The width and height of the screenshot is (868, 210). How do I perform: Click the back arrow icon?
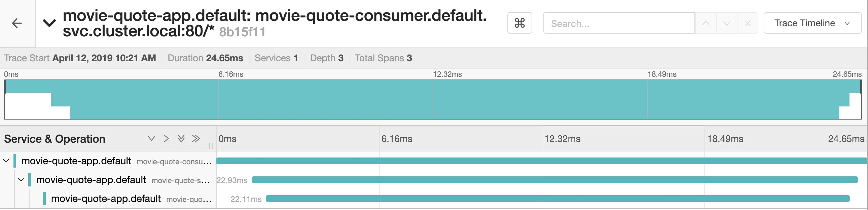coord(17,23)
